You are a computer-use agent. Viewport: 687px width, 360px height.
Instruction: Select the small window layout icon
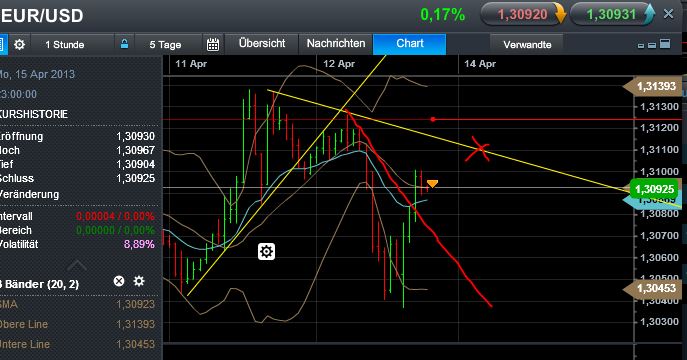pos(641,46)
